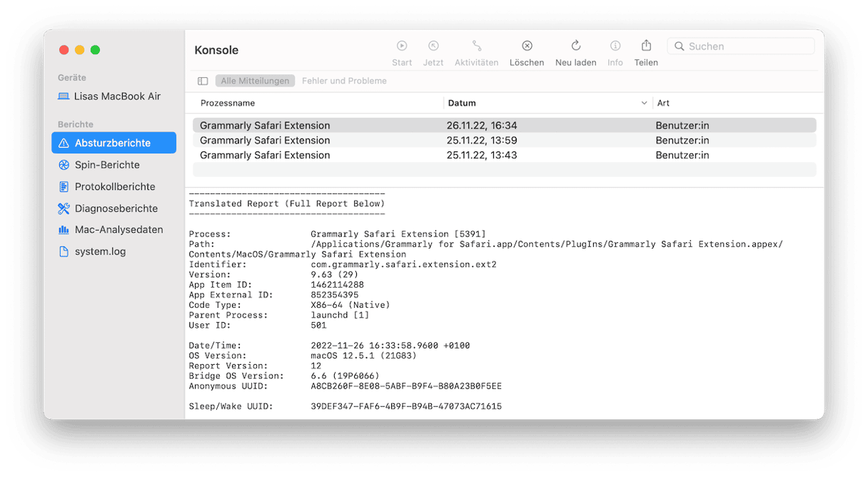This screenshot has width=868, height=477.
Task: Click the App Item ID 1462114288 value
Action: click(x=337, y=285)
